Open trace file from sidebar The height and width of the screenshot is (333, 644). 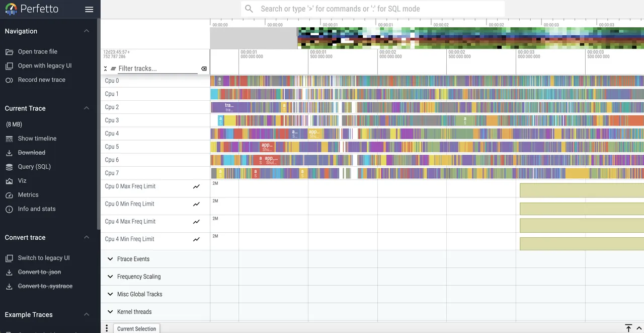point(38,52)
